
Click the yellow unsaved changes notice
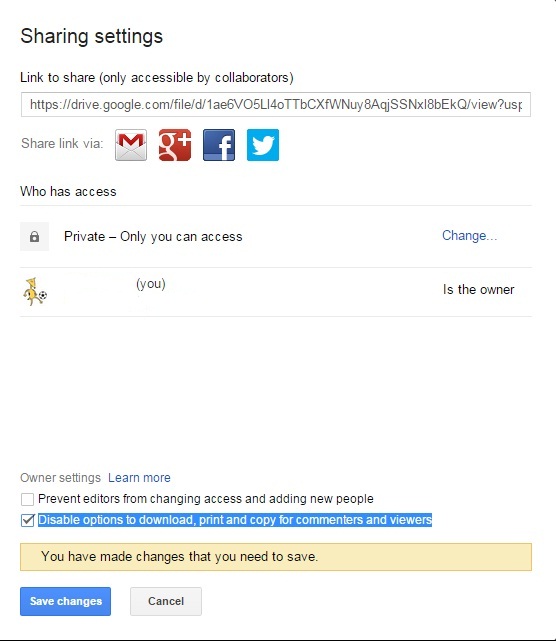tap(276, 557)
